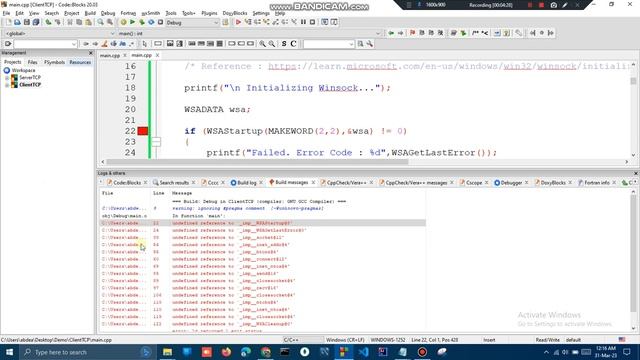Click the ignoring #pragma comment warning row
Viewport: 640px width, 360px height.
point(263,209)
